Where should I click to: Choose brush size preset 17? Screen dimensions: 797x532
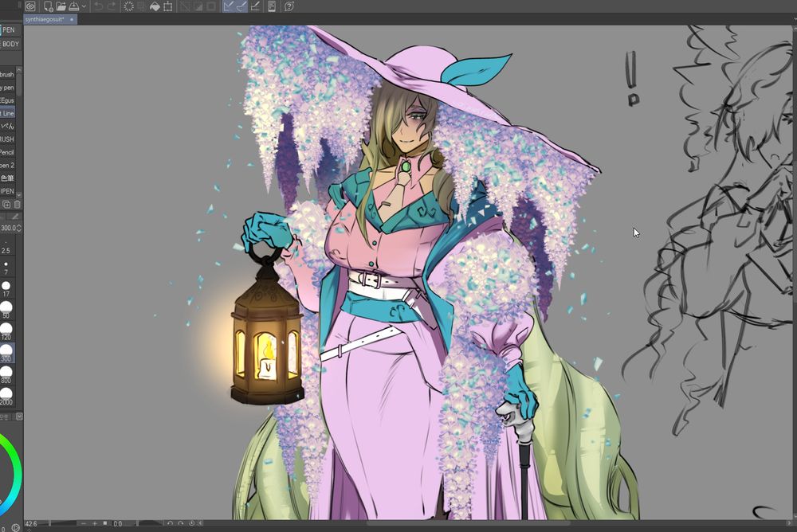pos(6,289)
